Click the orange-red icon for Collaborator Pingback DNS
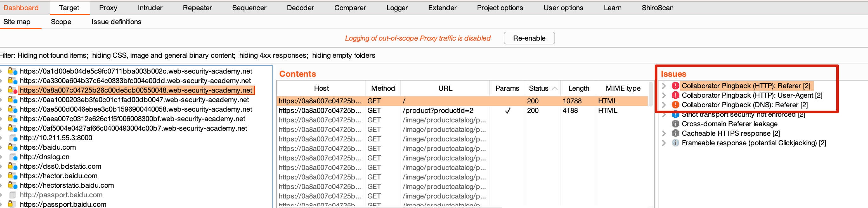Image resolution: width=868 pixels, height=208 pixels. (x=675, y=105)
